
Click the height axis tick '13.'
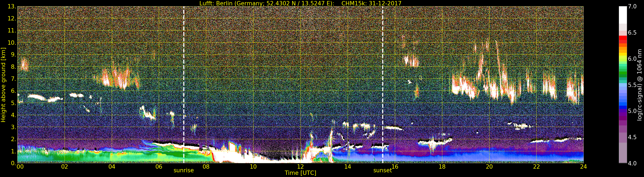[12, 6]
